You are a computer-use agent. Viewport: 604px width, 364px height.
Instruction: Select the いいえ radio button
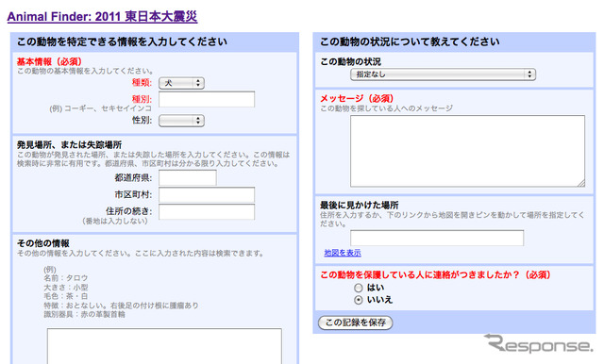pyautogui.click(x=359, y=300)
